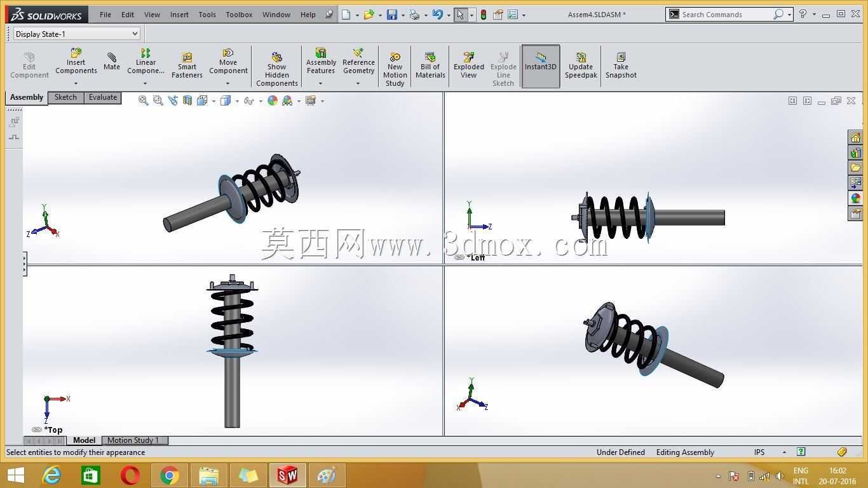Open the Appearances color-ball icon in task pane
This screenshot has height=488, width=868.
[855, 198]
